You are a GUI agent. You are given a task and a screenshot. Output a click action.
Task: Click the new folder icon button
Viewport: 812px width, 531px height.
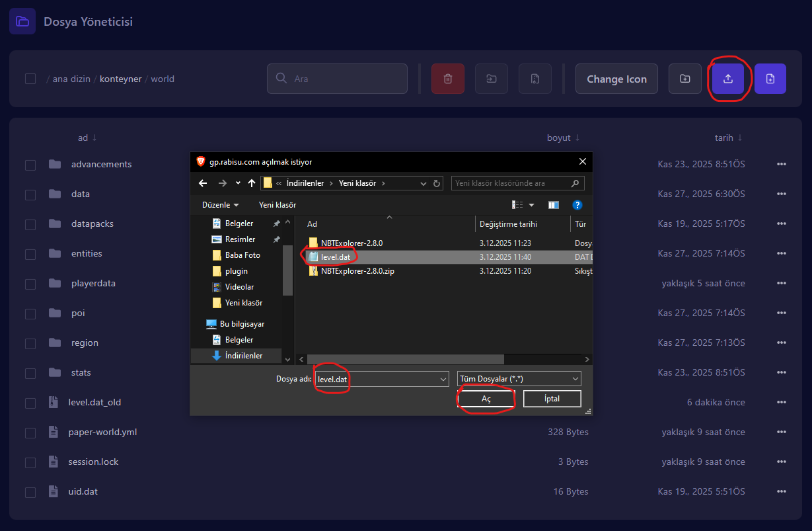click(685, 79)
